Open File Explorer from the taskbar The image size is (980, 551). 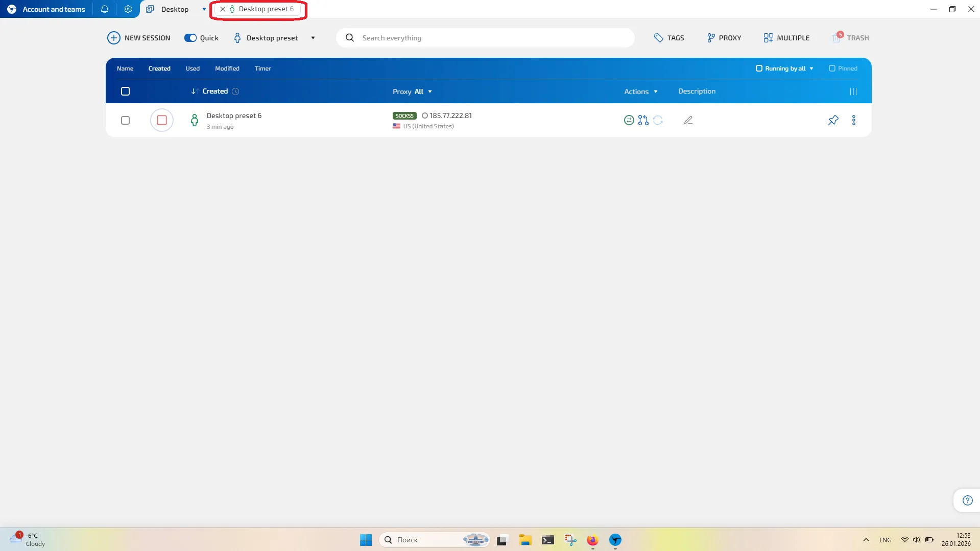pyautogui.click(x=525, y=540)
